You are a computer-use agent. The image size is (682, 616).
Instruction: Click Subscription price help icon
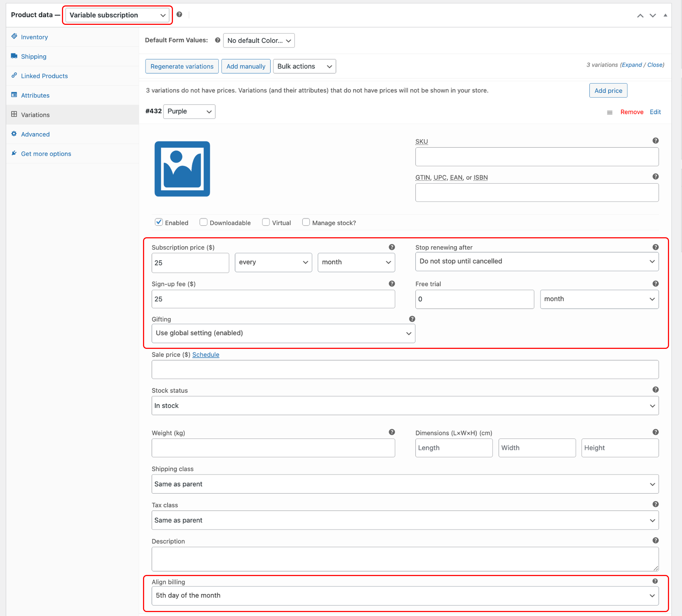click(x=392, y=247)
